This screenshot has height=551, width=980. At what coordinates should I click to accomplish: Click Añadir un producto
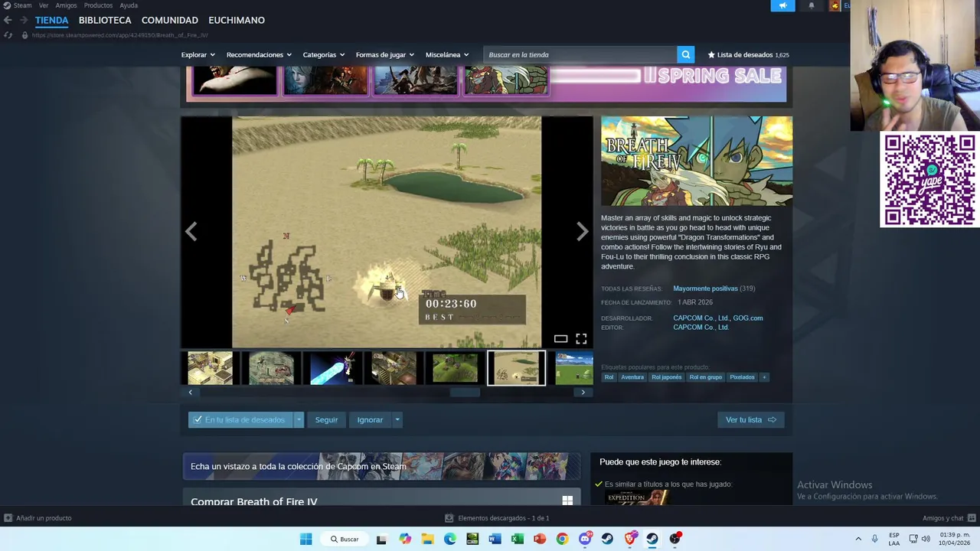pos(38,518)
